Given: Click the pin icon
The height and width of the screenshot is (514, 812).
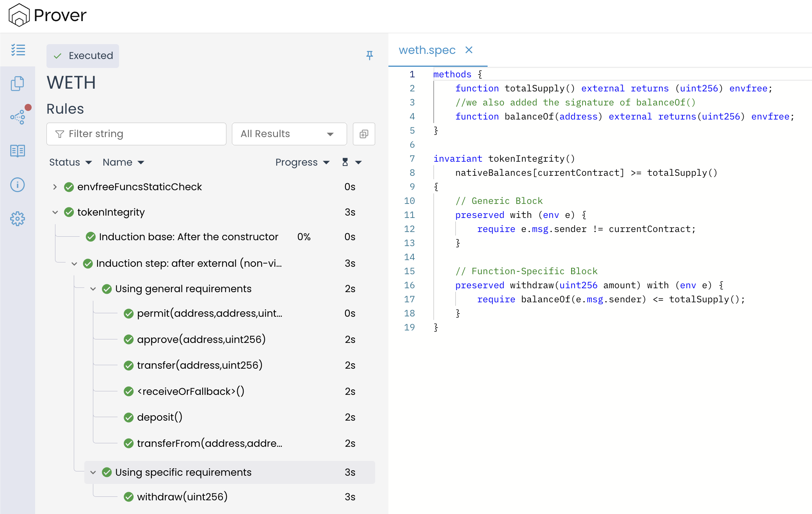Looking at the screenshot, I should click(x=369, y=55).
